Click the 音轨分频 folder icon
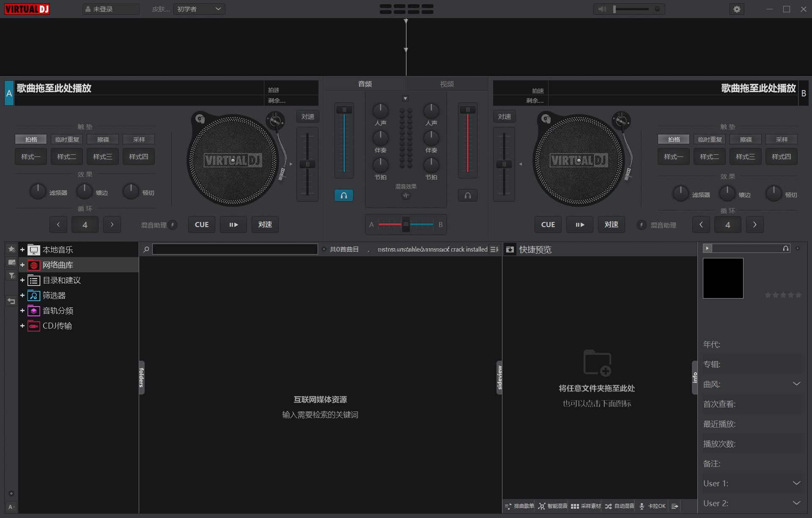The width and height of the screenshot is (812, 518). pos(34,311)
